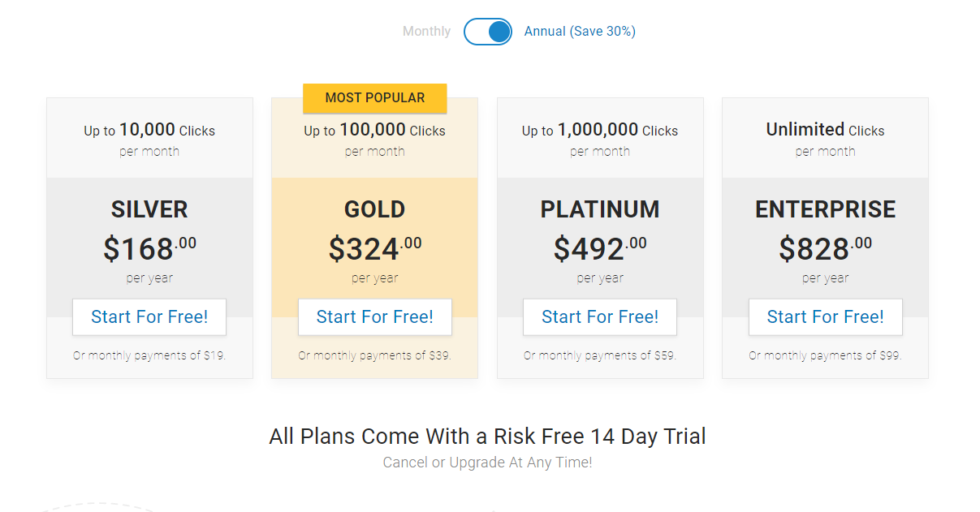Click the $168.00 Silver price
This screenshot has width=980, height=512.
pyautogui.click(x=149, y=248)
